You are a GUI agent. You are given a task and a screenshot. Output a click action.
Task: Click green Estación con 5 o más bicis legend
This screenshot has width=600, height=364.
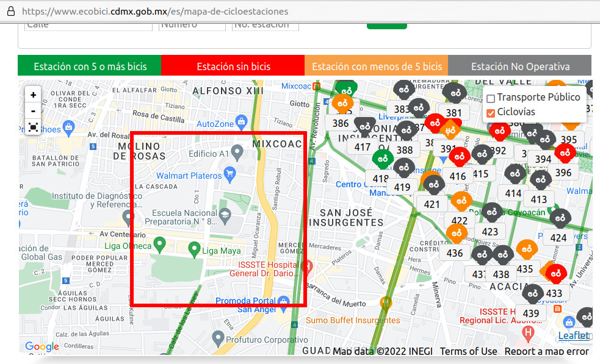tap(90, 65)
